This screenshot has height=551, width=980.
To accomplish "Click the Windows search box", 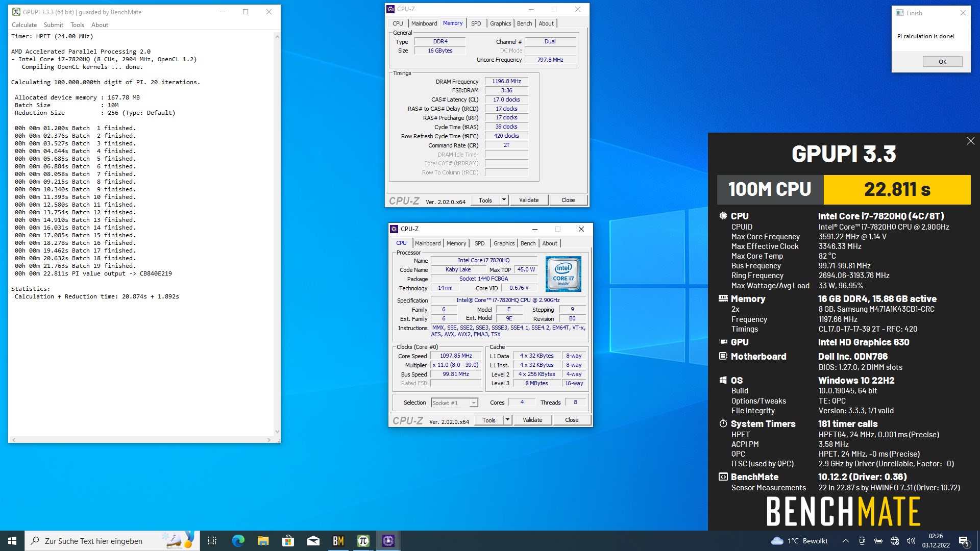I will click(x=112, y=541).
